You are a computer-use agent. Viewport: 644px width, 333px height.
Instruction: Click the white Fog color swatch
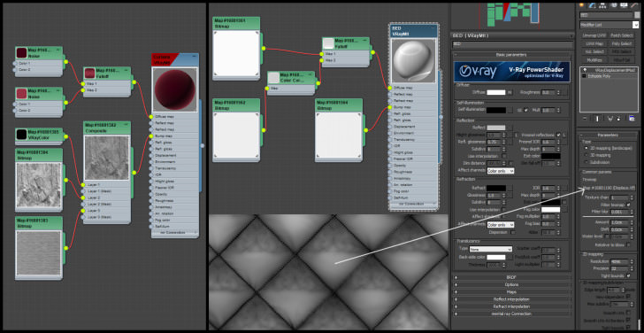pyautogui.click(x=551, y=209)
